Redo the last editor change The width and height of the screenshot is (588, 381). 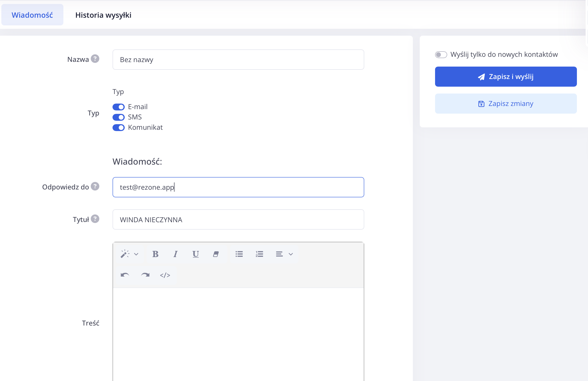pyautogui.click(x=145, y=275)
